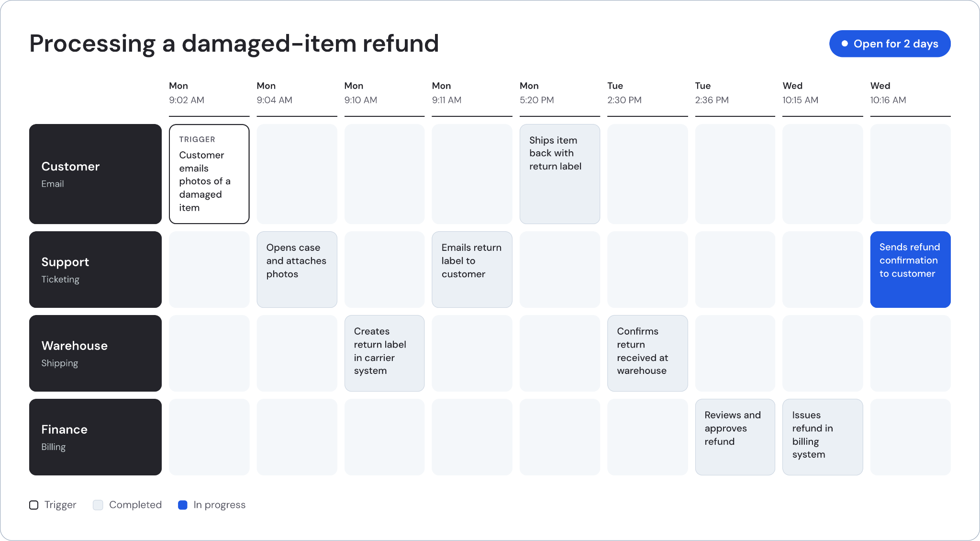Click the Wed 10:16 AM timeline marker
Viewport: 980px width, 541px height.
tap(910, 93)
